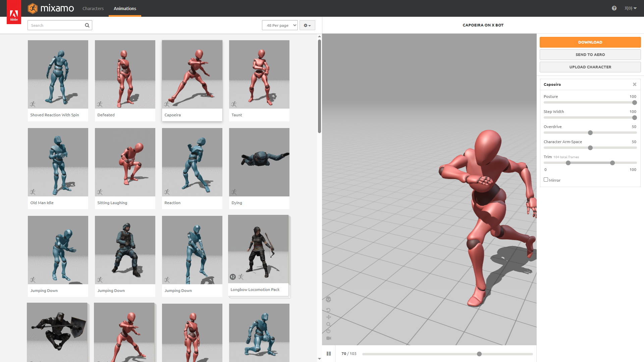
Task: Enable the Mirror checkbox
Action: click(x=546, y=180)
